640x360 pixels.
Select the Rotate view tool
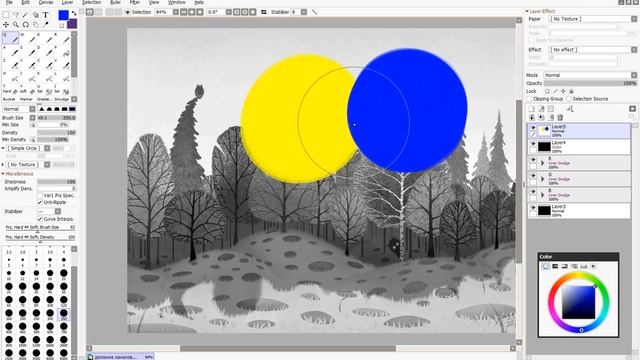(25, 24)
